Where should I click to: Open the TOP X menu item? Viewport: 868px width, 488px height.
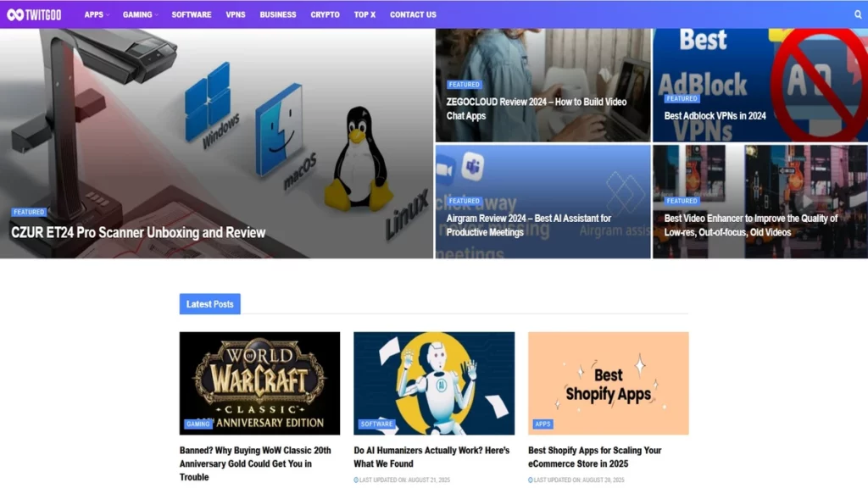point(364,14)
